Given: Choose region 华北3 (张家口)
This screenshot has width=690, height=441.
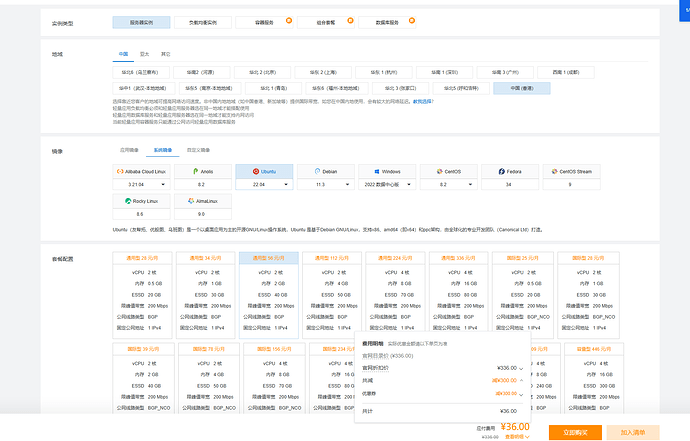Looking at the screenshot, I should coord(400,88).
